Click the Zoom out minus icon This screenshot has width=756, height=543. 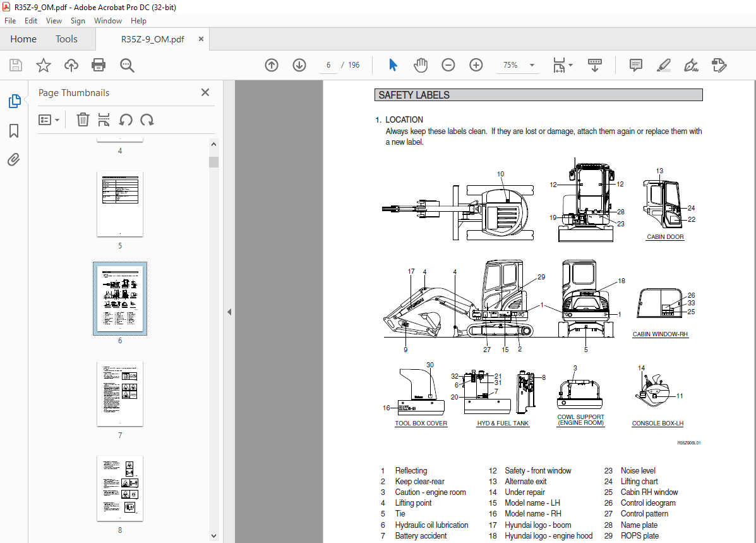tap(448, 65)
